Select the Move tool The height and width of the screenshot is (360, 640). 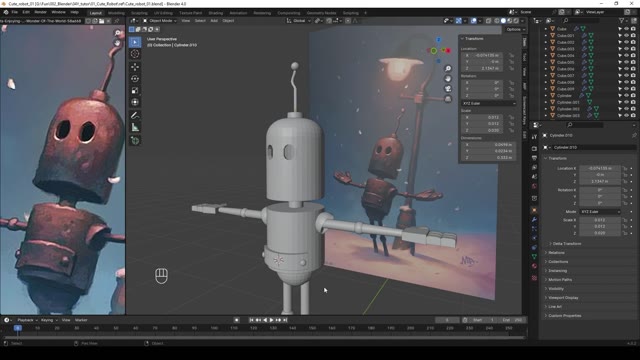tap(135, 67)
